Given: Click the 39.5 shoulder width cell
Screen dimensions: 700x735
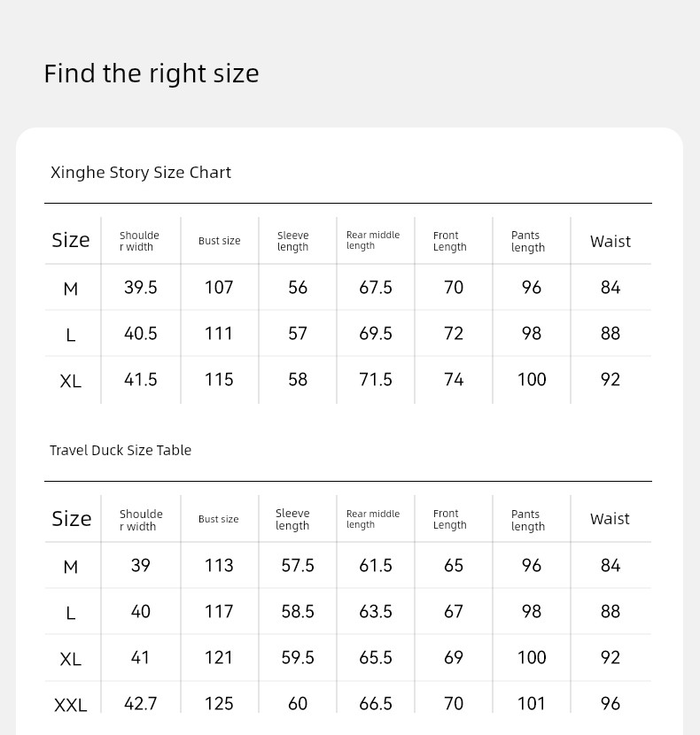Looking at the screenshot, I should pos(141,287).
